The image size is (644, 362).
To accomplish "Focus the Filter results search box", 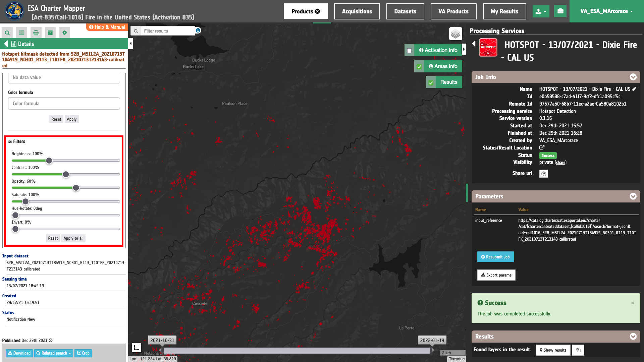I will (168, 31).
